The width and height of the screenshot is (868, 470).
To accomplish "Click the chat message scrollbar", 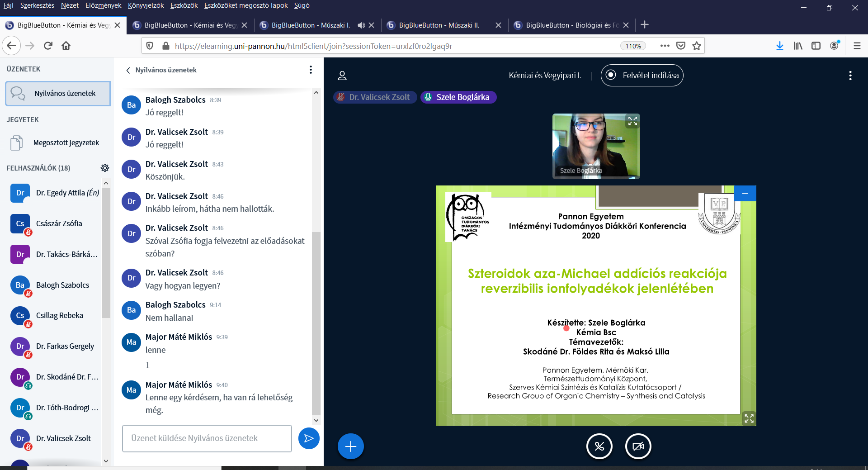I will point(316,317).
